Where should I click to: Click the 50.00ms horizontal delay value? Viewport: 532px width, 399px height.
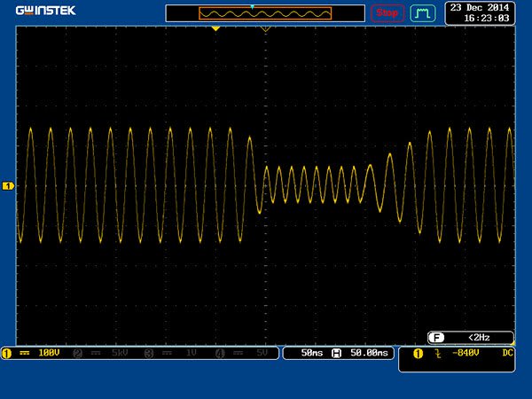tap(369, 353)
